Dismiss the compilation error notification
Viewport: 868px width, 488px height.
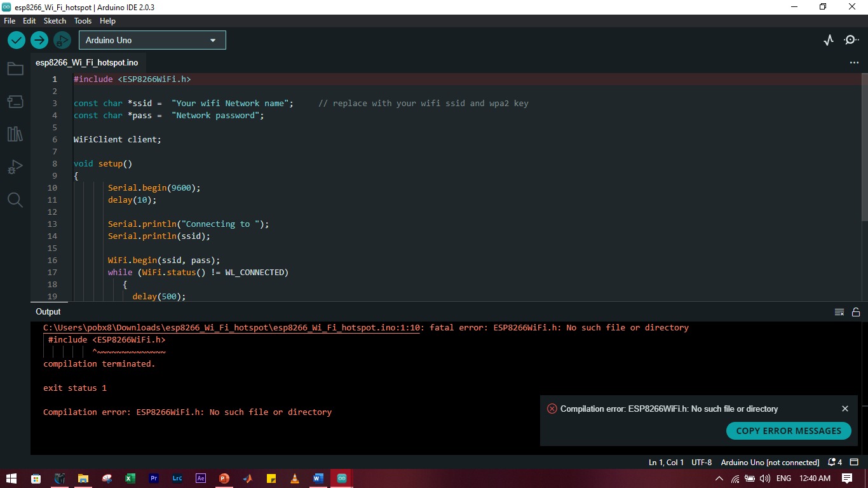click(845, 409)
